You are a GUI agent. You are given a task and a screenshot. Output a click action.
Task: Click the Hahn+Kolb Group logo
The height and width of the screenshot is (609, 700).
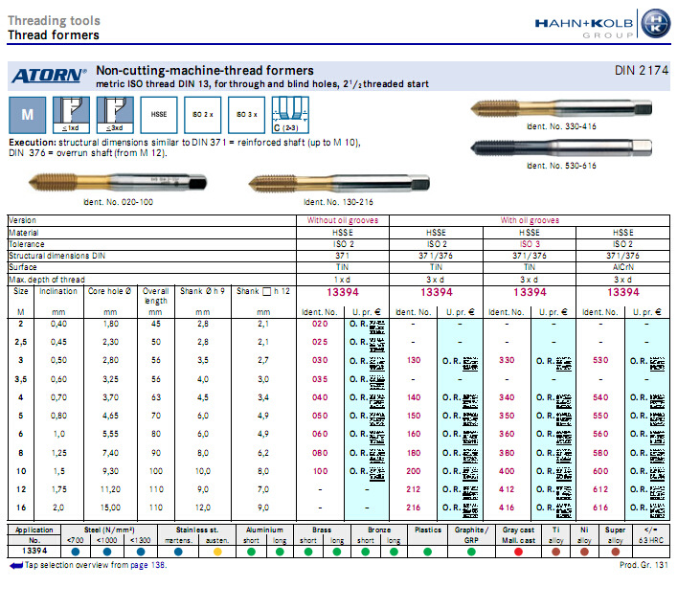(x=602, y=24)
